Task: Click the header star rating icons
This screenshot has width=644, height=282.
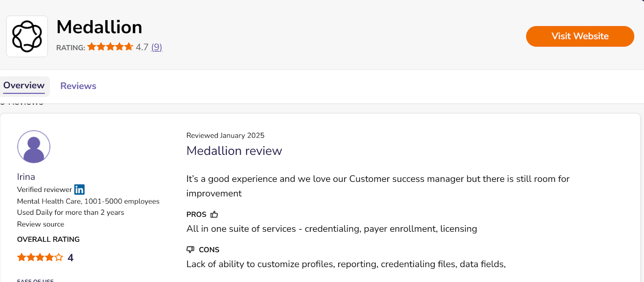Action: point(110,47)
